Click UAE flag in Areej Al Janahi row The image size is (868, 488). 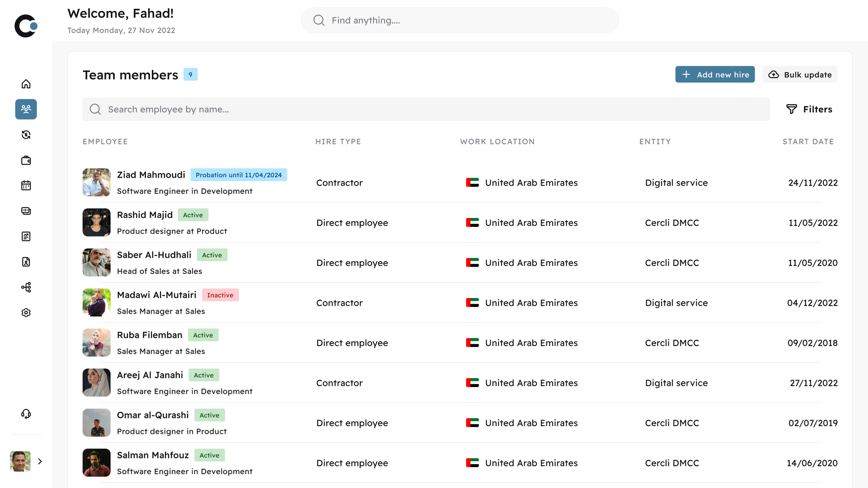tap(472, 383)
